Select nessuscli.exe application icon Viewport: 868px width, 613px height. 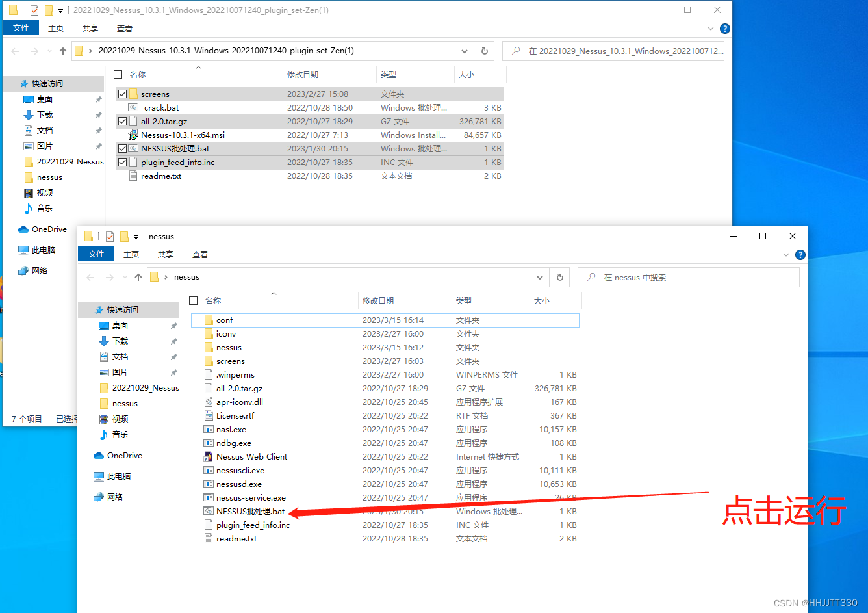pos(209,471)
